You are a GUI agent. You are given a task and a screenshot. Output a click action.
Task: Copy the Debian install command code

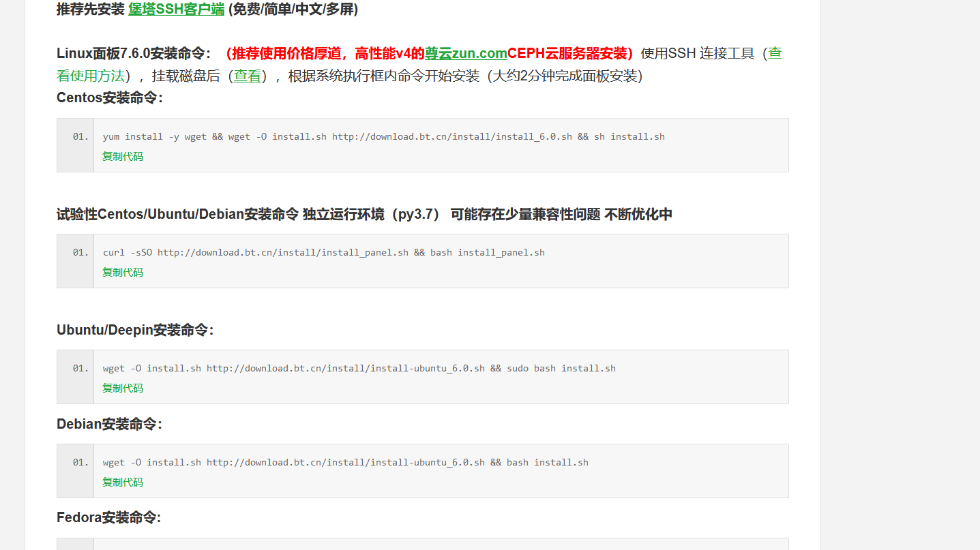(122, 482)
